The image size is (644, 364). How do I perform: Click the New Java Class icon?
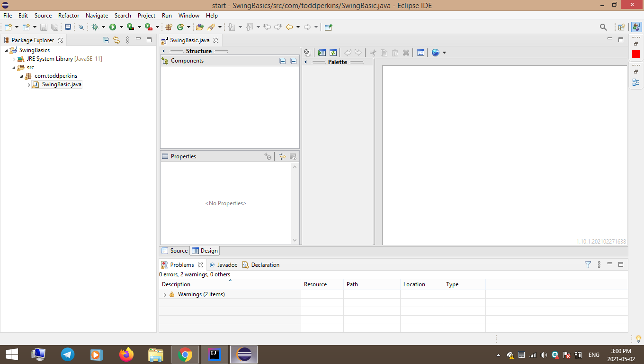tap(180, 27)
